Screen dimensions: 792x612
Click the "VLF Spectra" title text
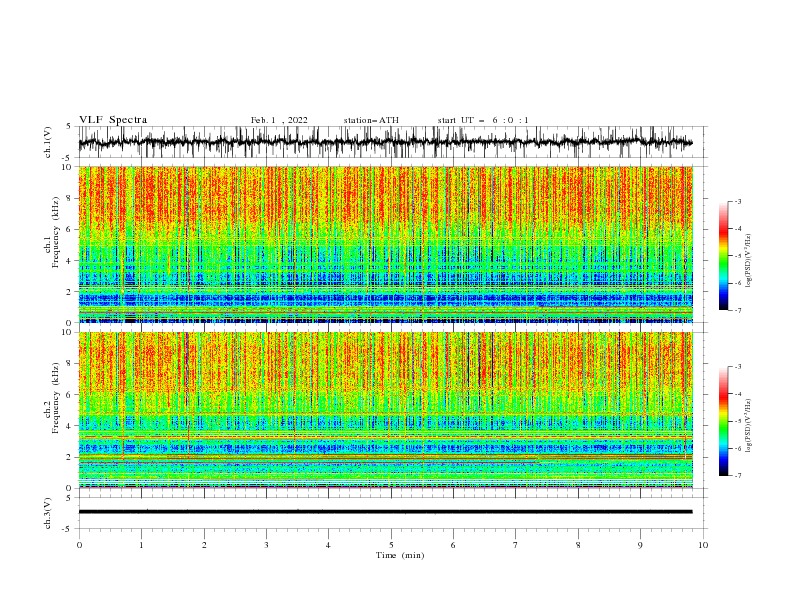pos(113,120)
